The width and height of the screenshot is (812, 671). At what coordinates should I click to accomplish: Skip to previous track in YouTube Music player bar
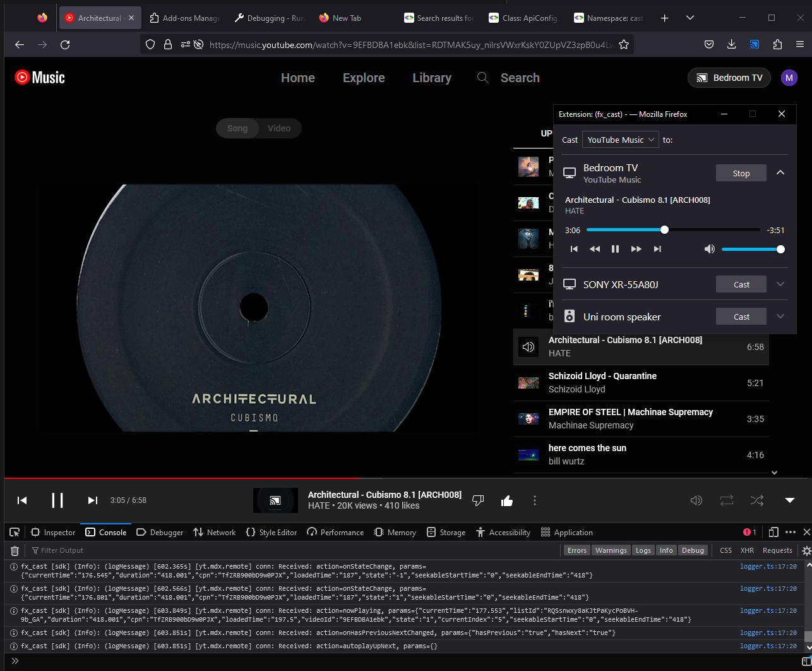tap(22, 500)
